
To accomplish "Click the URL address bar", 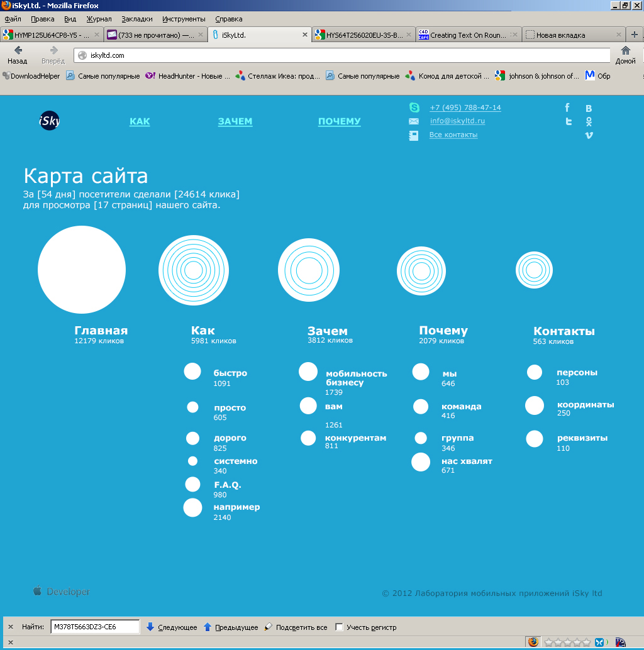I will [341, 55].
